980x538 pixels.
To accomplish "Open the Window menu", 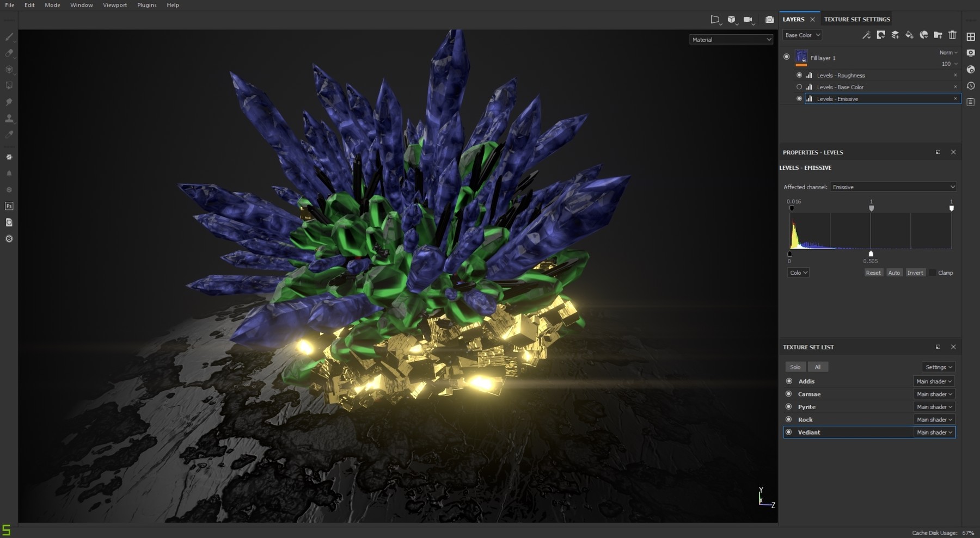I will coord(81,5).
